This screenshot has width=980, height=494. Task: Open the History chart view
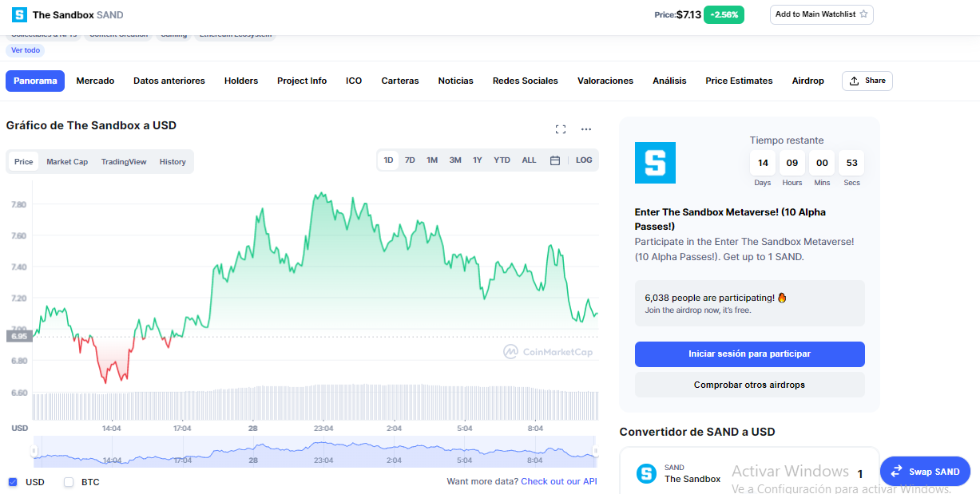pos(173,161)
